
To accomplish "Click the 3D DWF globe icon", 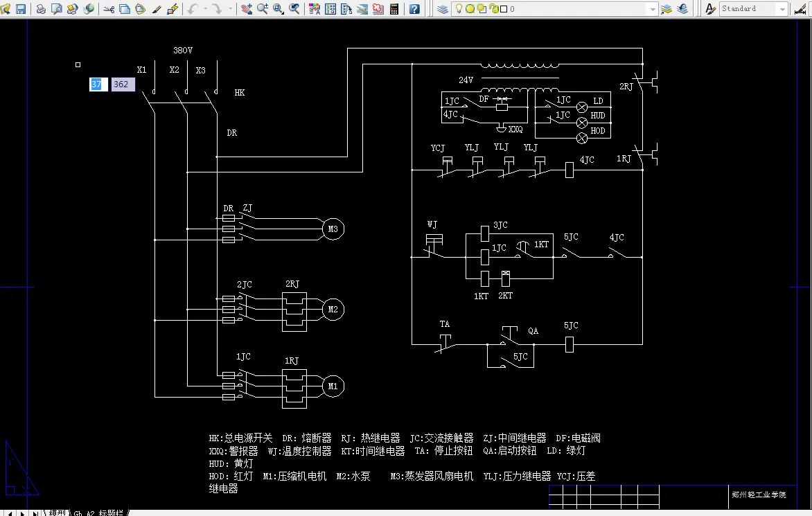I will click(x=89, y=8).
